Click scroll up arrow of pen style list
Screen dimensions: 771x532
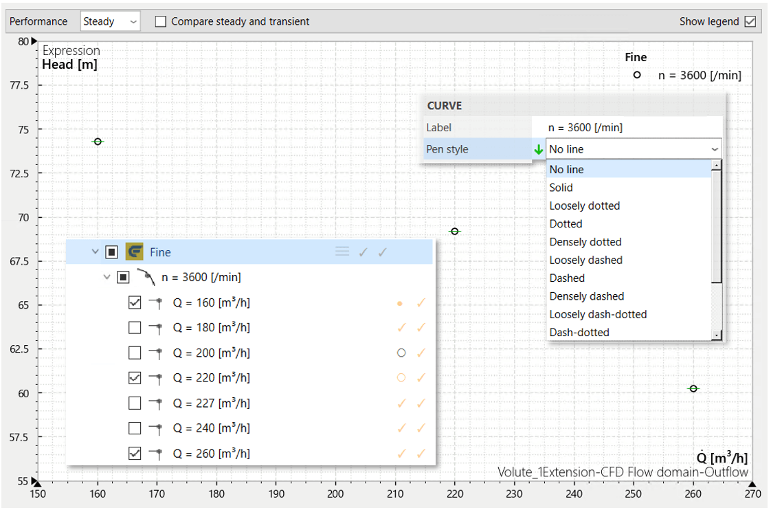pyautogui.click(x=717, y=165)
